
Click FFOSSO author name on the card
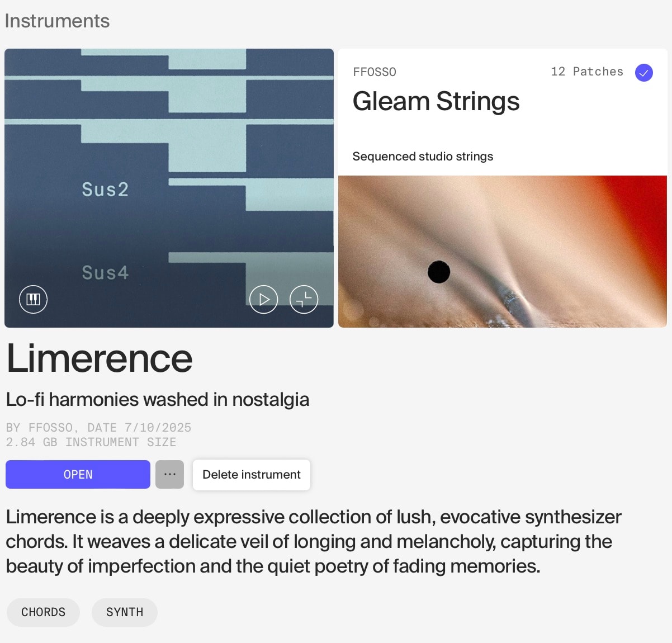click(375, 72)
